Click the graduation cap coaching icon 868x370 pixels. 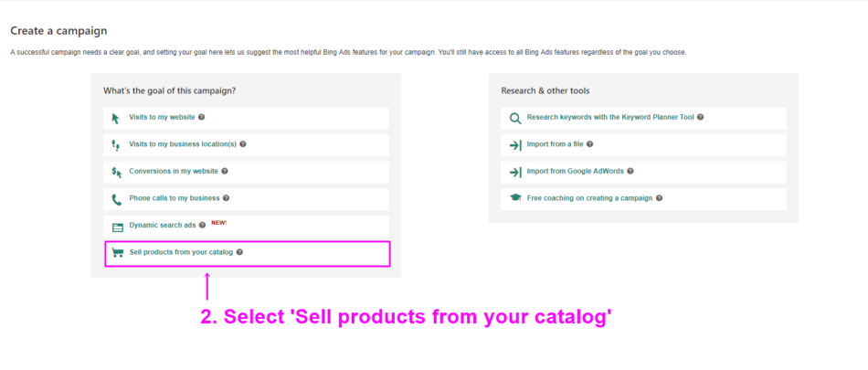515,198
